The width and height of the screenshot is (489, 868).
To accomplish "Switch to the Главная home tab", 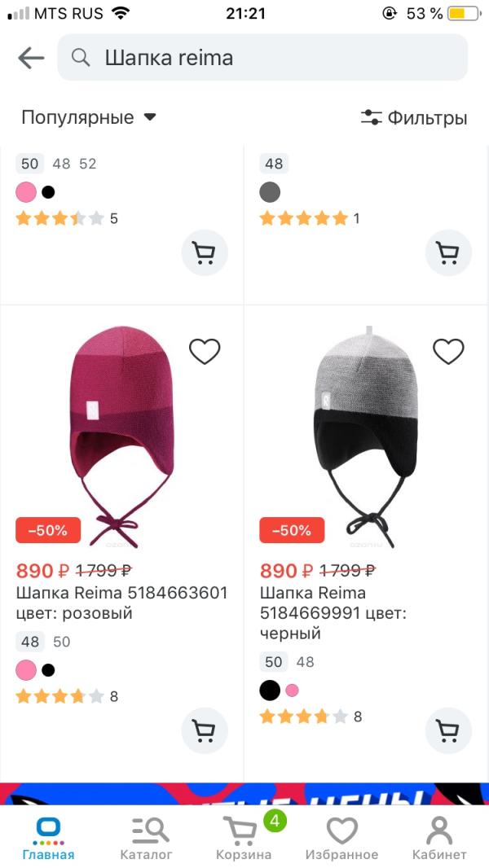I will (48, 838).
